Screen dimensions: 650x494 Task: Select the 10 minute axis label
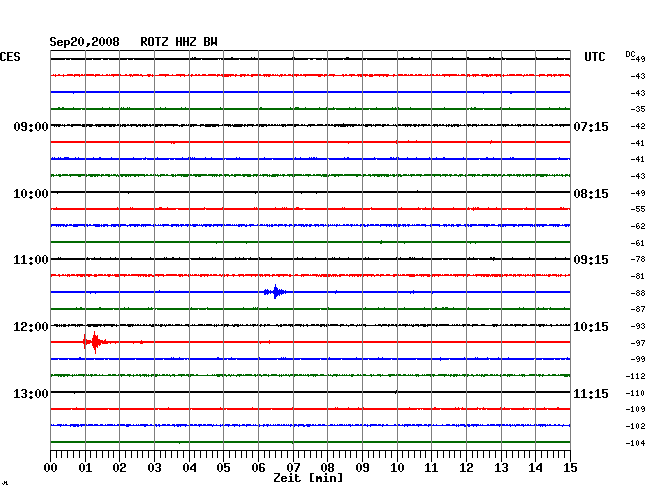[397, 467]
